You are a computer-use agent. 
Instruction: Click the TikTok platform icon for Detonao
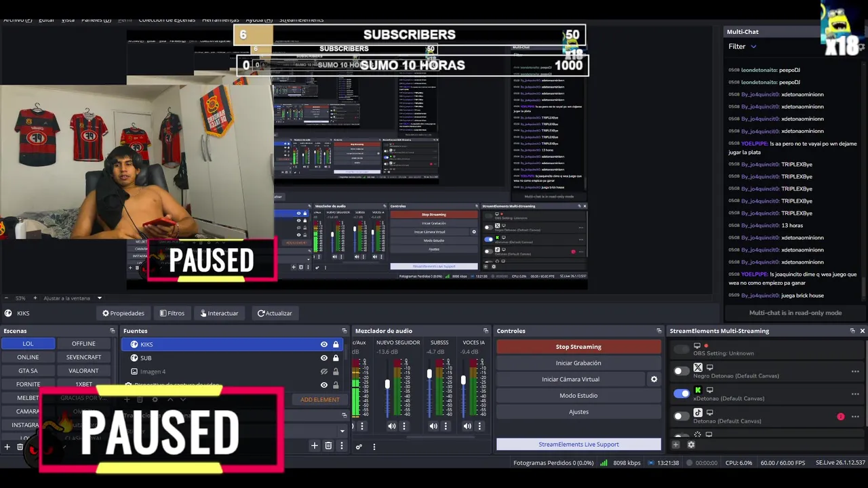698,413
